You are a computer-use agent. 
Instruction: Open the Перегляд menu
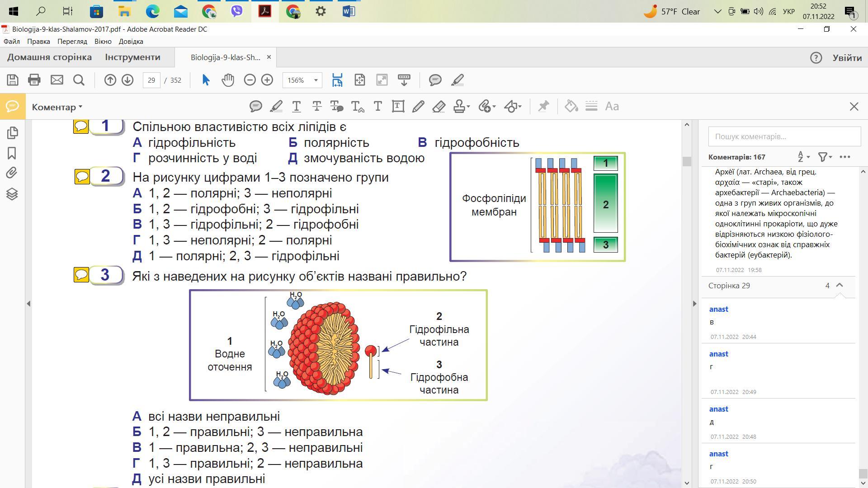coord(72,41)
